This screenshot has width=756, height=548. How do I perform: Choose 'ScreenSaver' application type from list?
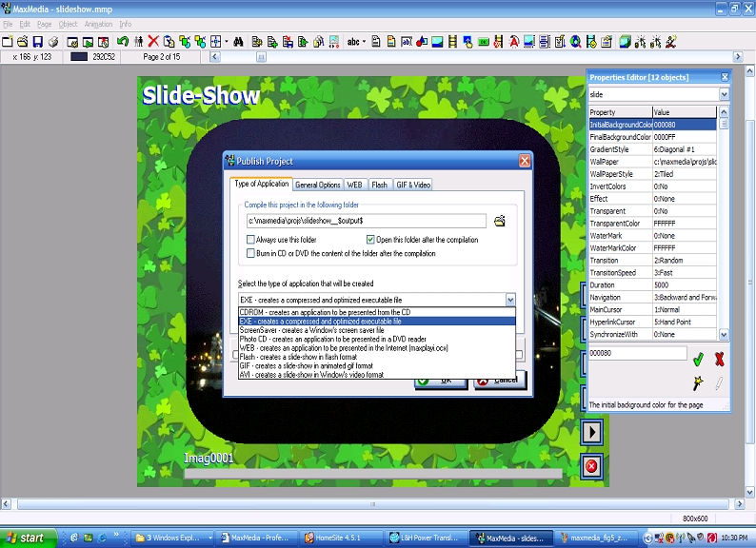376,330
